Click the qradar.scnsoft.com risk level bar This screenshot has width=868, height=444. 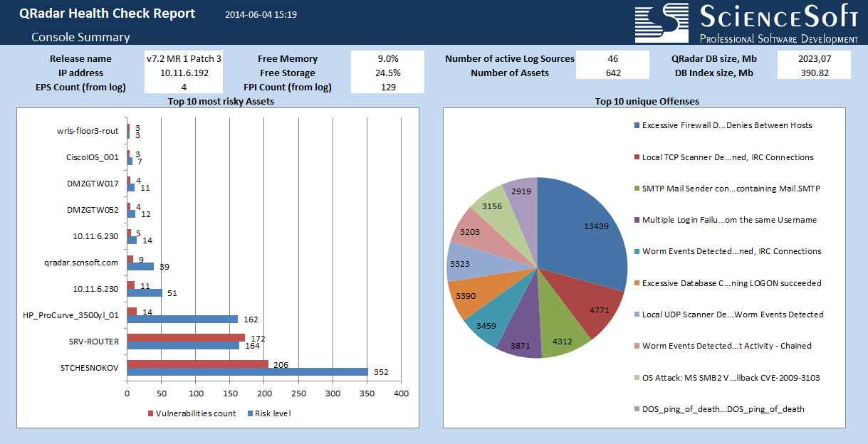click(x=140, y=266)
